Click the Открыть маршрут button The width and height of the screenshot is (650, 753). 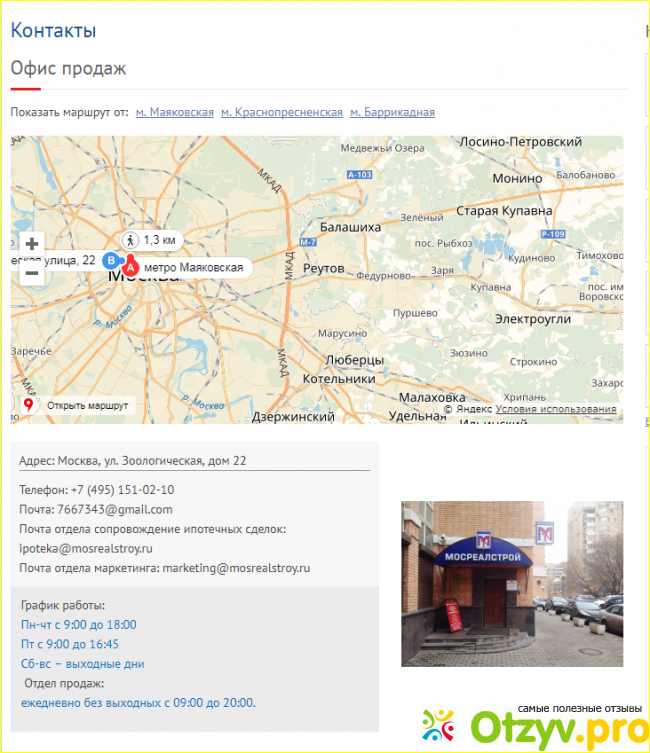coord(78,405)
